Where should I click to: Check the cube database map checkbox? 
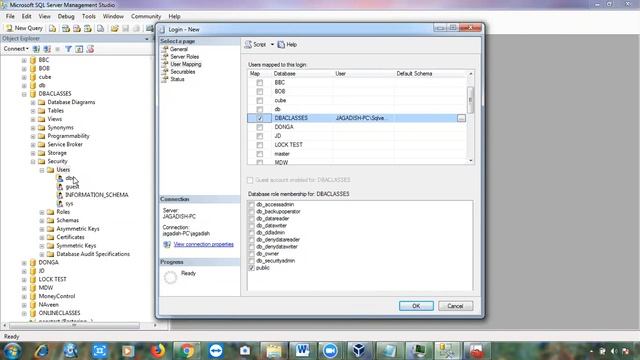click(x=260, y=101)
